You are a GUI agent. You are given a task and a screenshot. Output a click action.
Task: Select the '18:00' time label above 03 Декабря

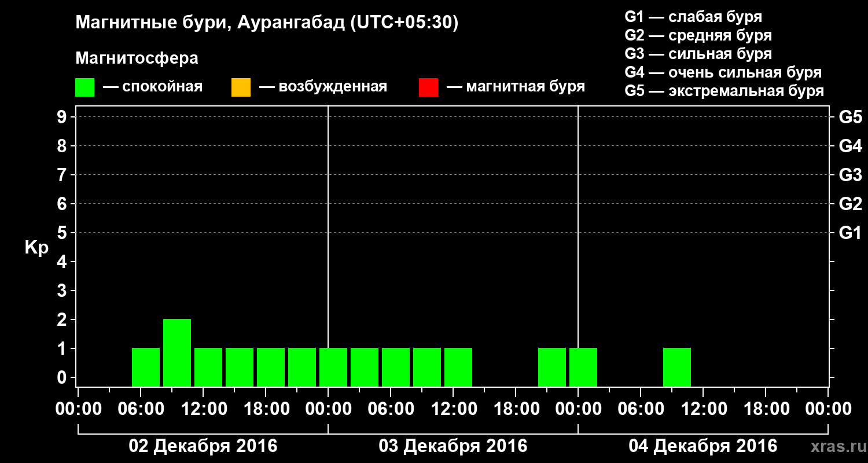(x=516, y=409)
